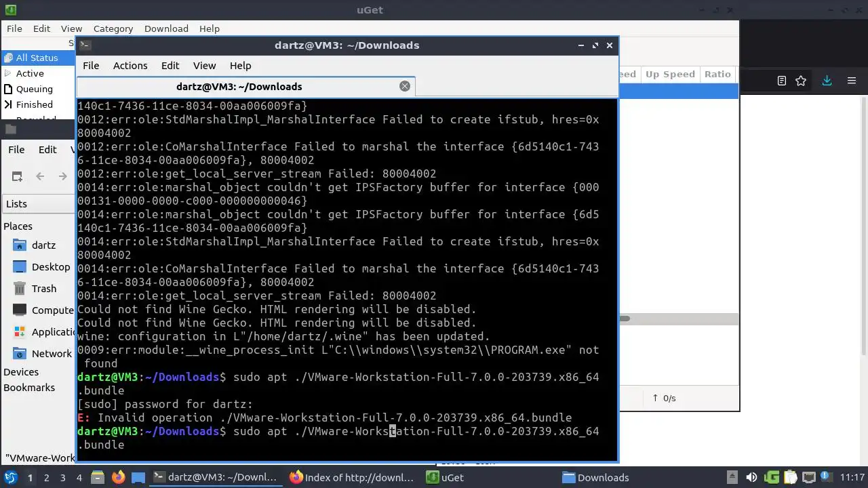Switch to workspace 4
Image resolution: width=868 pixels, height=488 pixels.
point(79,478)
